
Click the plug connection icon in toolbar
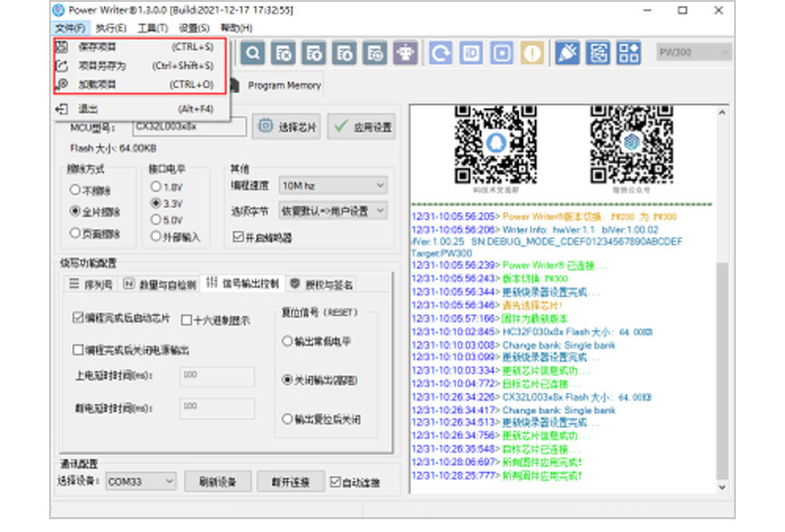567,53
